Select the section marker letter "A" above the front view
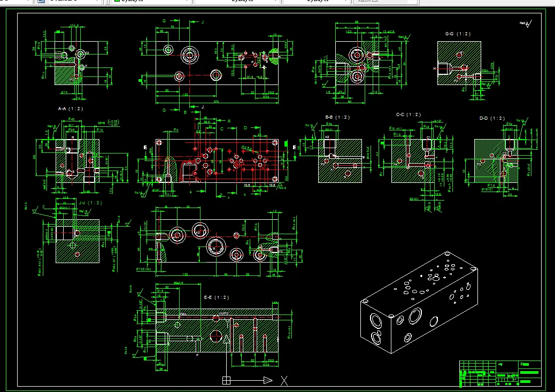This screenshot has height=392, width=555. tap(229, 121)
